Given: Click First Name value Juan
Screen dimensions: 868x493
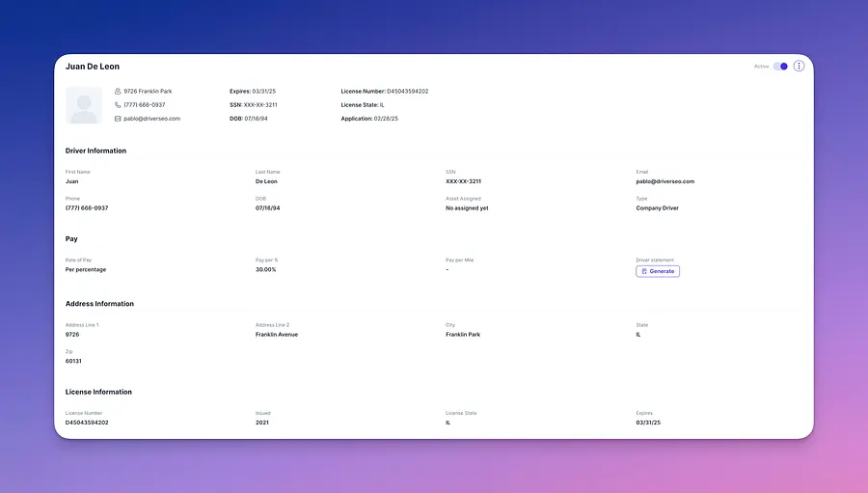Looking at the screenshot, I should coord(72,181).
